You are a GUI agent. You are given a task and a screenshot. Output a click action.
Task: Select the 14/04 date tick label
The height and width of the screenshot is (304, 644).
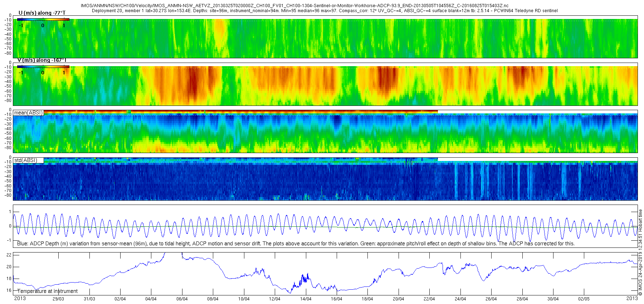pyautogui.click(x=306, y=299)
